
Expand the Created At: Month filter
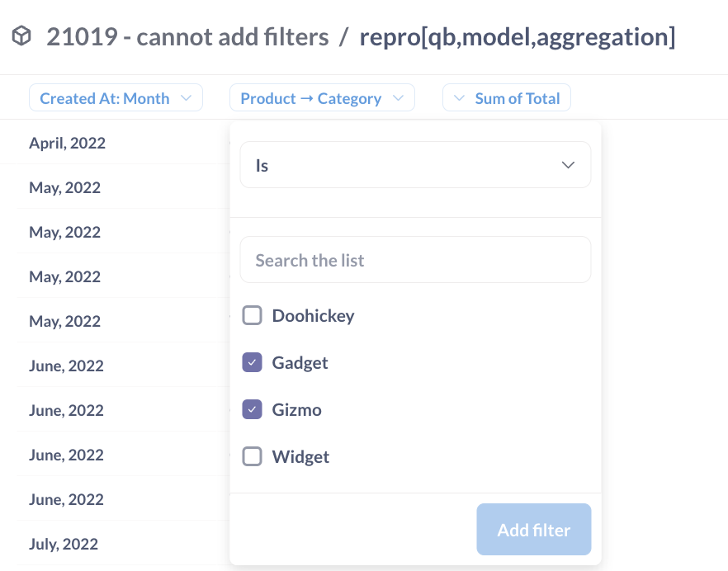coord(116,97)
